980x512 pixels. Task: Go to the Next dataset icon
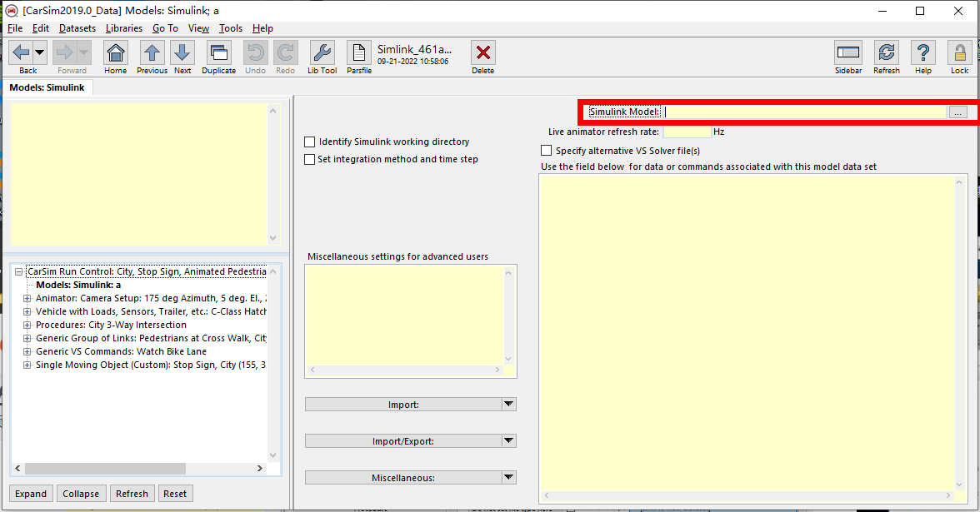(x=182, y=52)
